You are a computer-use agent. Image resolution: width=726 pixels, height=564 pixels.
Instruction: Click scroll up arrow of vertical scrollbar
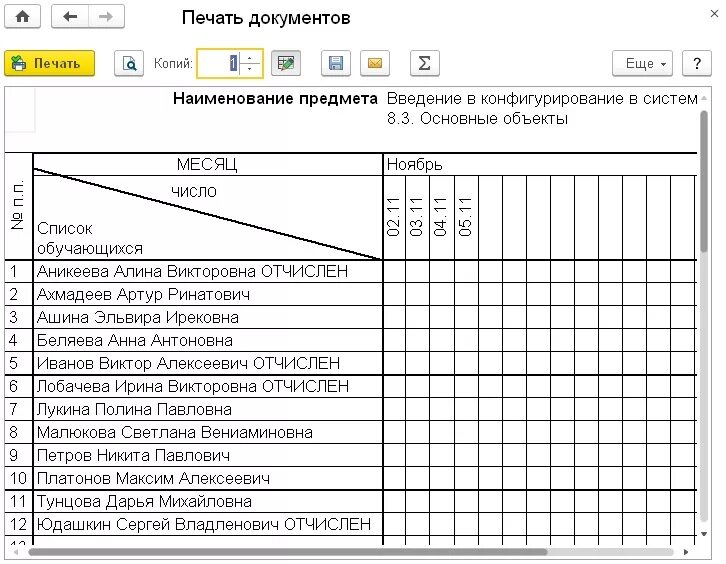(x=704, y=98)
